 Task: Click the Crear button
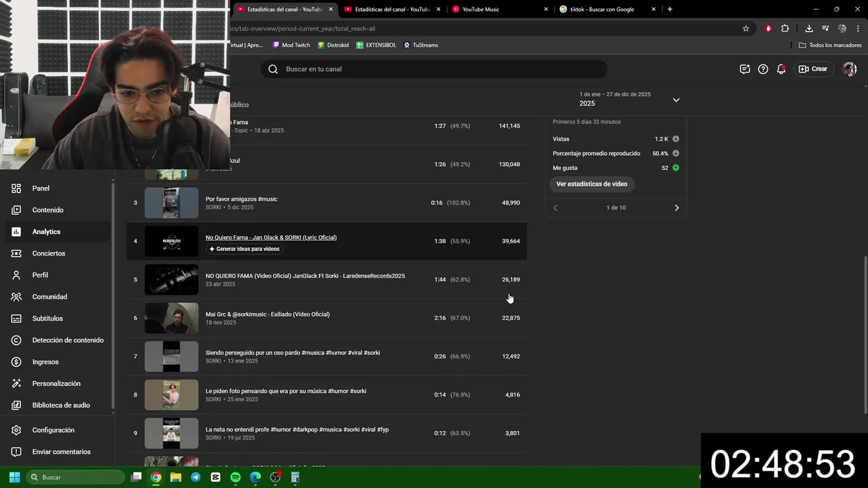(813, 69)
